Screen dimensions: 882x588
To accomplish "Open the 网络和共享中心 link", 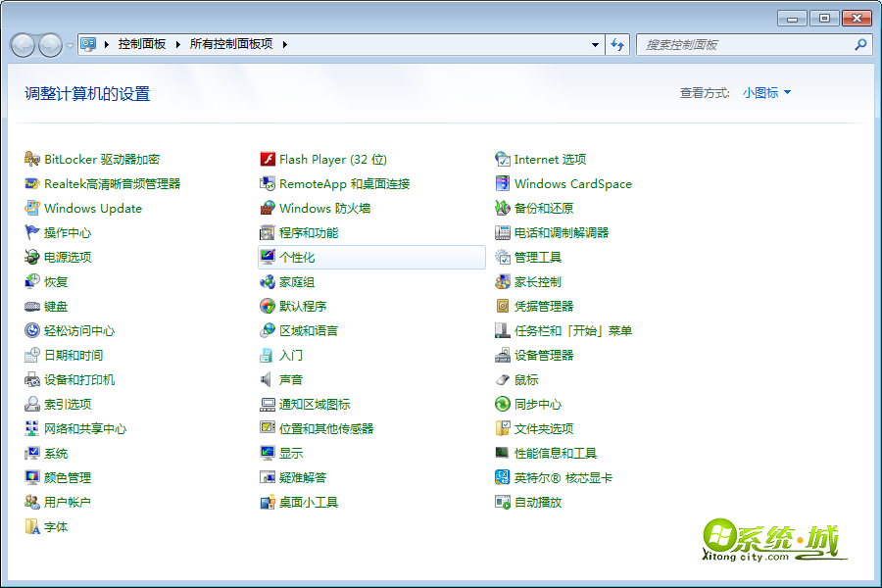I will click(85, 428).
